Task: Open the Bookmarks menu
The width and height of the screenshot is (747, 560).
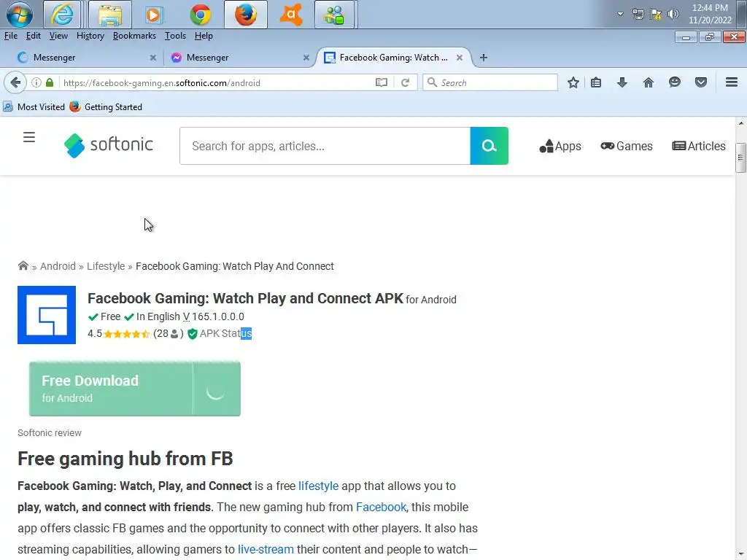Action: click(134, 36)
